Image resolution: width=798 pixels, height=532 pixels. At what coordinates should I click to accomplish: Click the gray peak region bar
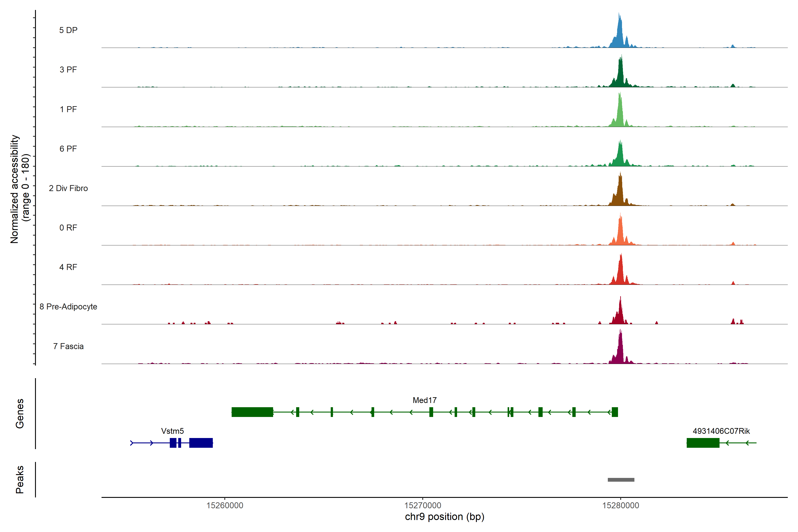(621, 480)
